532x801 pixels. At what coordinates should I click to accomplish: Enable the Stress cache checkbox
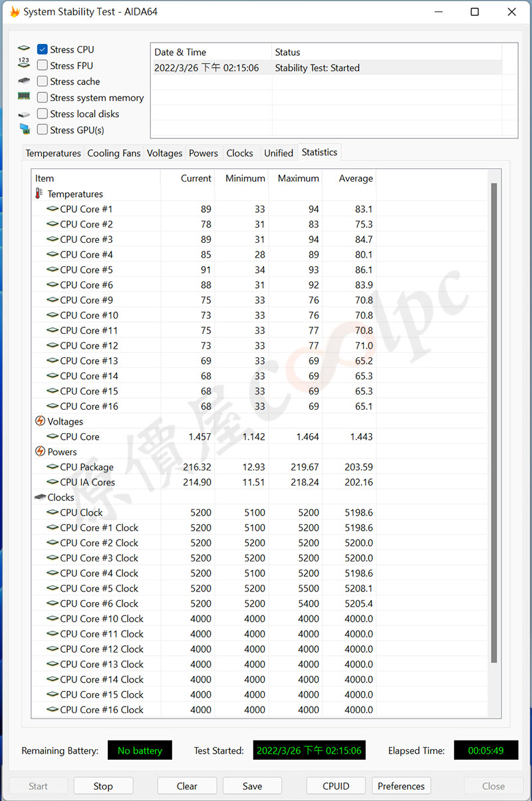[42, 81]
